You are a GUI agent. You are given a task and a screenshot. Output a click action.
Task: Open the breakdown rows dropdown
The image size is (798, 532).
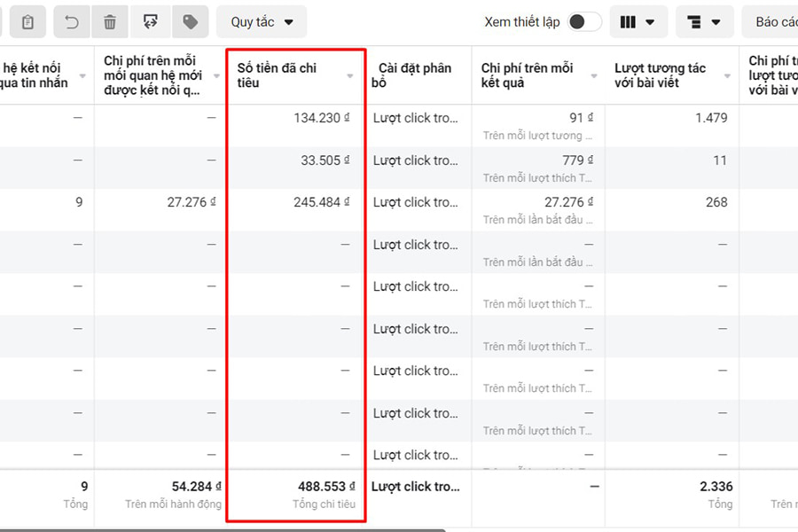[x=704, y=22]
